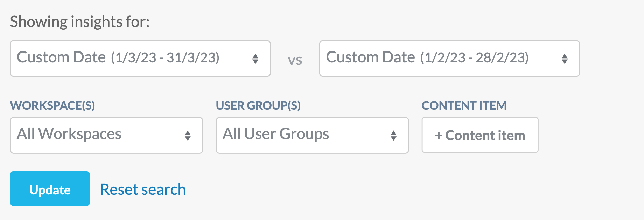Open the Custom Date 1/2/23 - 28/2/23 dropdown
The width and height of the screenshot is (644, 220).
click(450, 59)
